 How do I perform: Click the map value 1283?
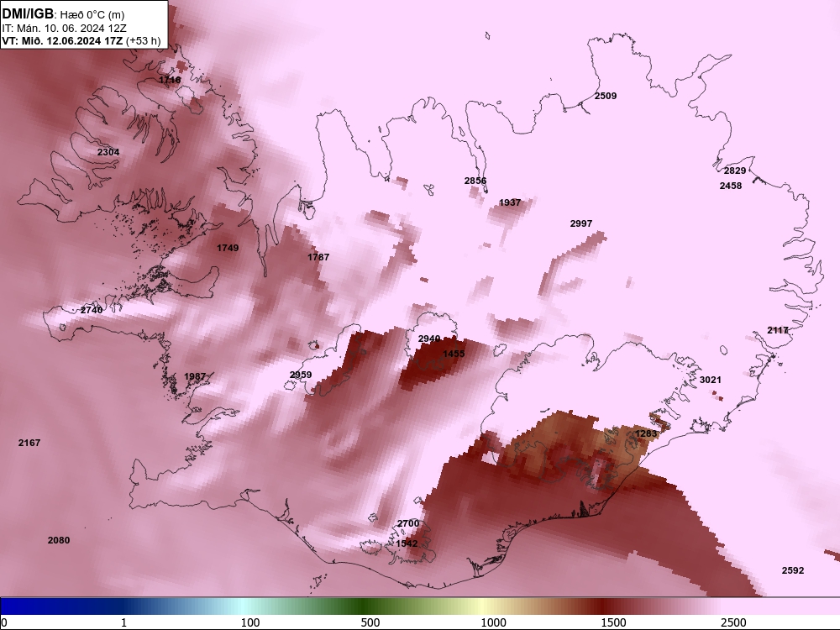click(x=645, y=433)
